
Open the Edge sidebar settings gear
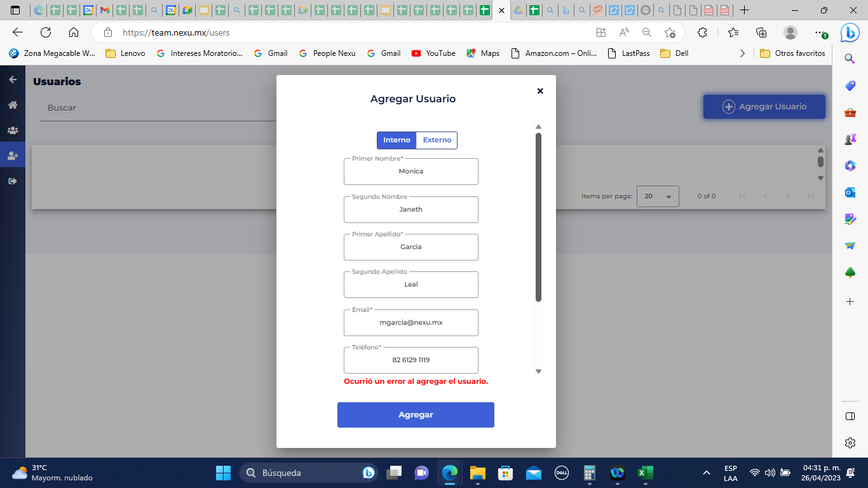coord(850,442)
